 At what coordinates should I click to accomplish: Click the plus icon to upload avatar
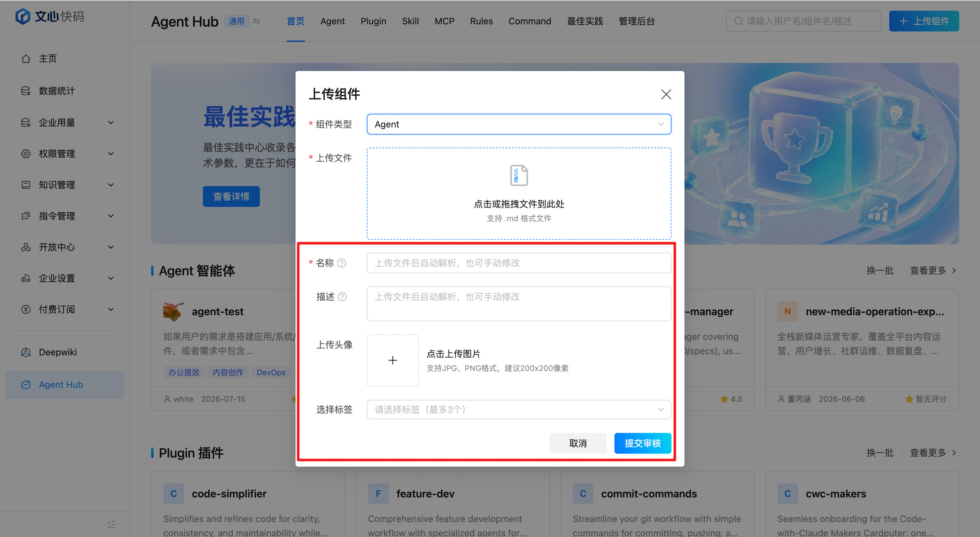click(x=392, y=360)
